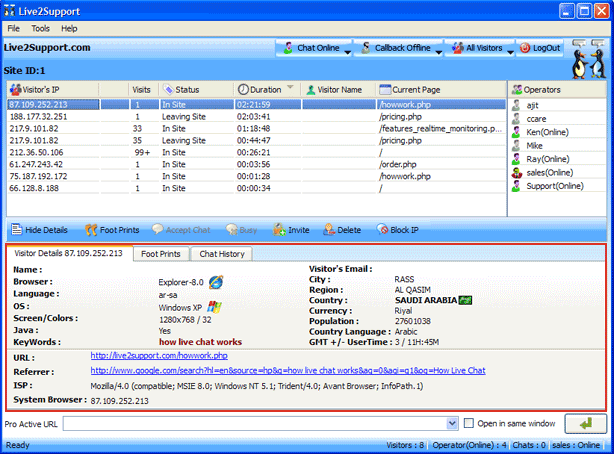Click the sales : Online status entry
Image resolution: width=614 pixels, height=454 pixels.
tap(576, 445)
